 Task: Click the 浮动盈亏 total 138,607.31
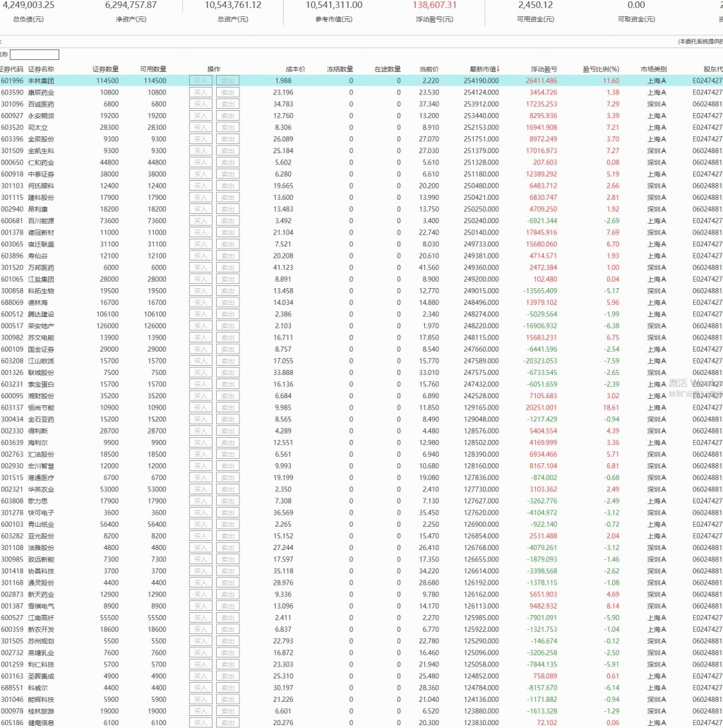click(x=435, y=5)
